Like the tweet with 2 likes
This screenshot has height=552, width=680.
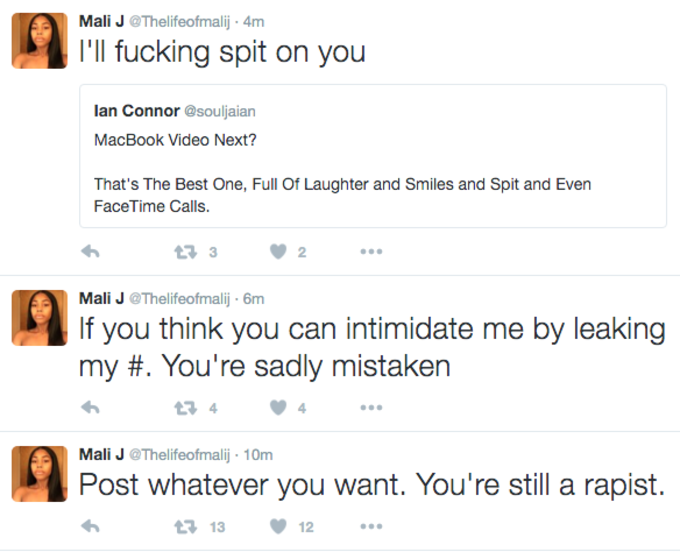click(x=278, y=251)
